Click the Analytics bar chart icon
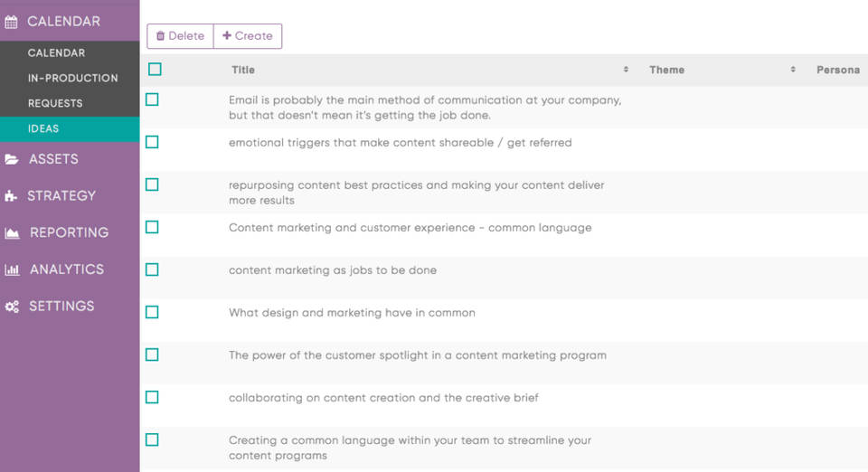 point(12,269)
